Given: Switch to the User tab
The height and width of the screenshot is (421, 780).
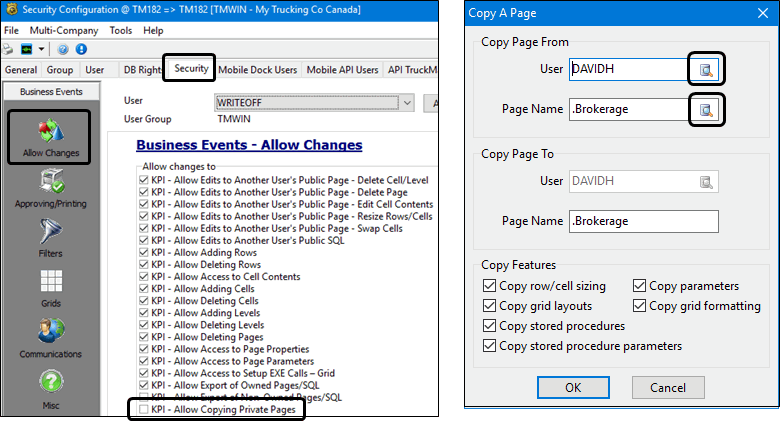Looking at the screenshot, I should [x=95, y=70].
